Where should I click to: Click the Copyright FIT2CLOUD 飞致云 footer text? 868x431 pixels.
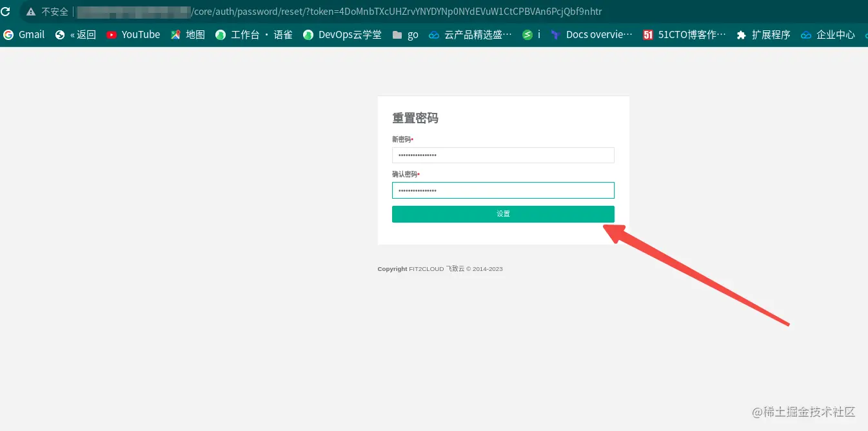pos(440,269)
